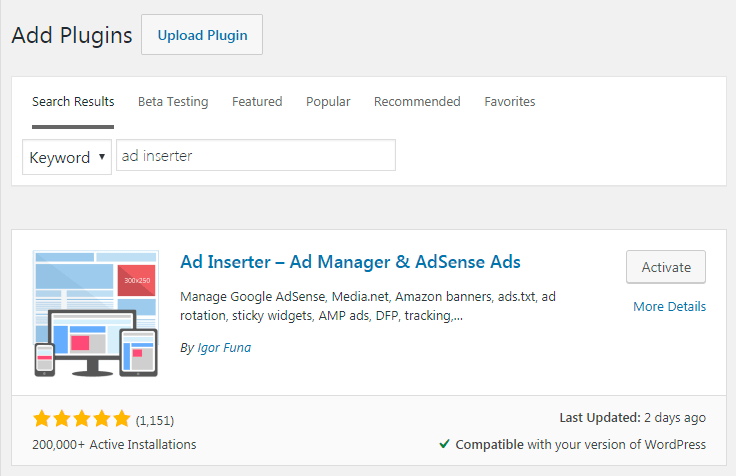Image resolution: width=736 pixels, height=476 pixels.
Task: Open the Popular plugins tab
Action: (328, 102)
